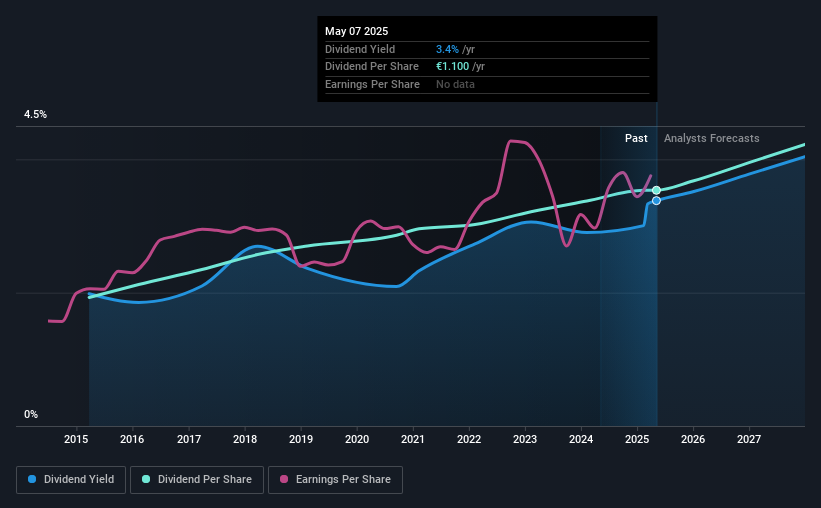Click the 2022 x-axis label
The image size is (821, 508).
click(x=469, y=439)
